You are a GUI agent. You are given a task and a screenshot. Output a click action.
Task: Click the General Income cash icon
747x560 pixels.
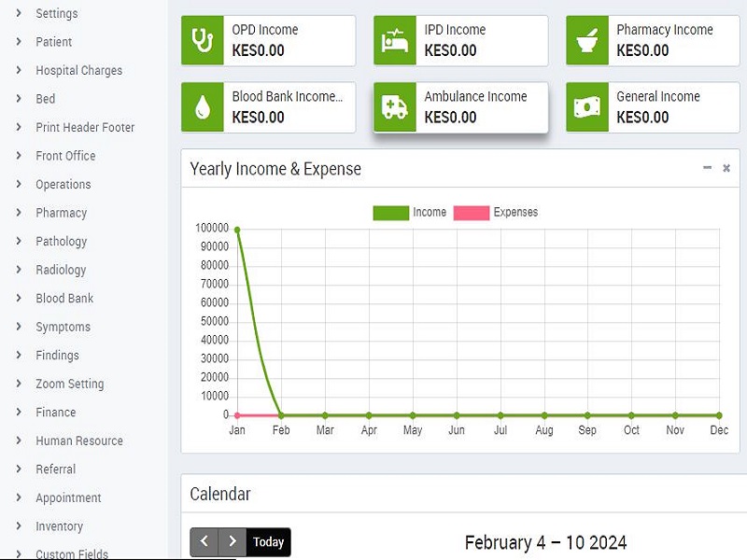[x=588, y=106]
